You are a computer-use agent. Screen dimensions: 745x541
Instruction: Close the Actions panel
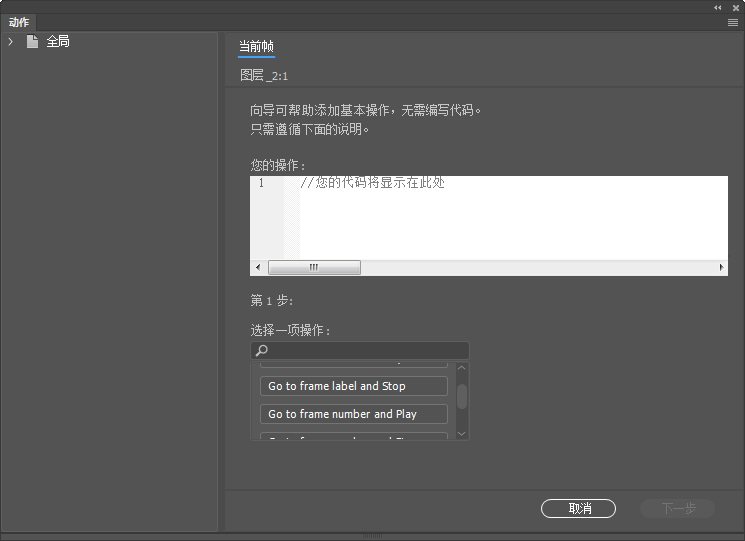[x=735, y=8]
